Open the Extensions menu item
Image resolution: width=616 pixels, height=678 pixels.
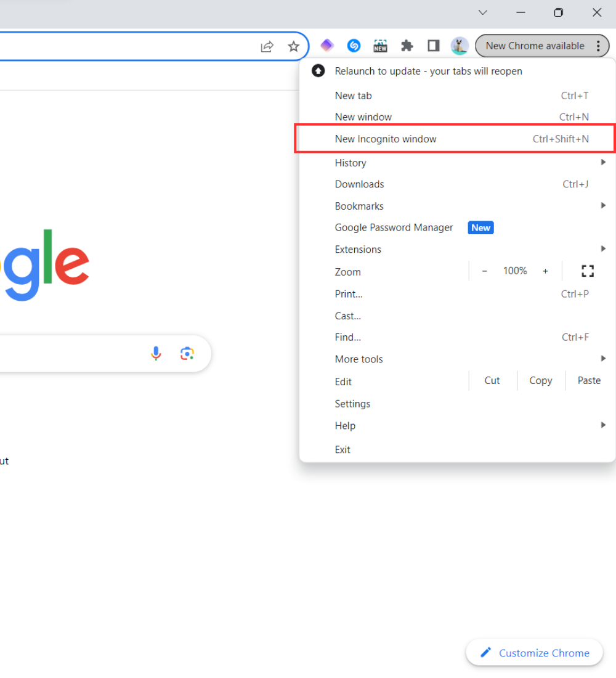pos(457,250)
